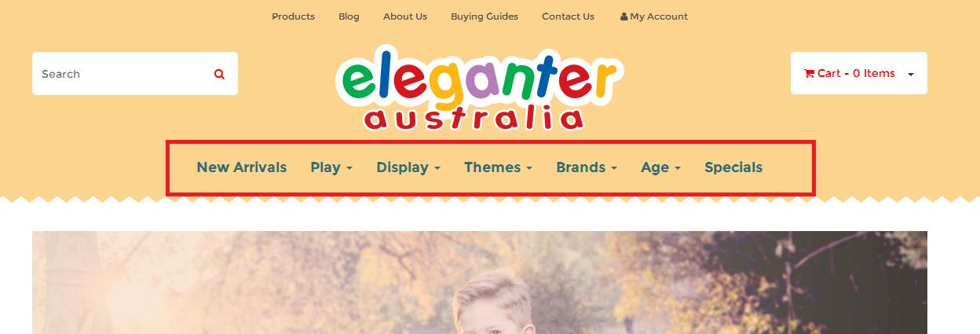The image size is (980, 334).
Task: Open My Account link
Action: tap(659, 17)
